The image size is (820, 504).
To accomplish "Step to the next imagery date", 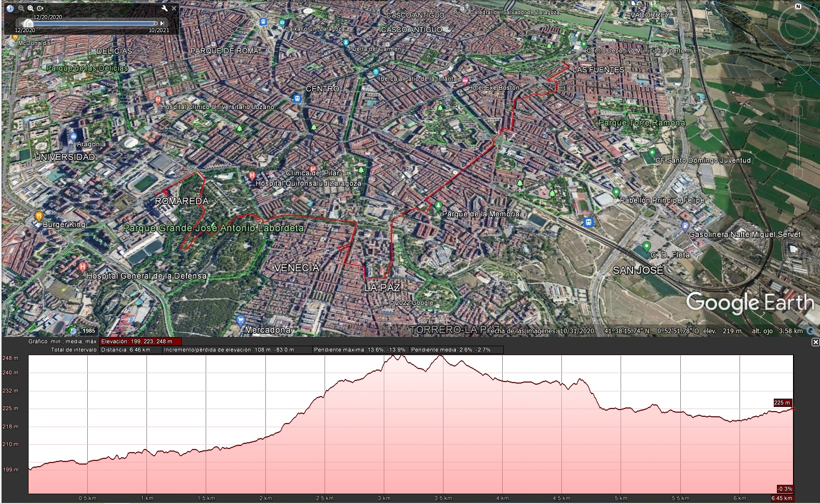I will click(163, 23).
